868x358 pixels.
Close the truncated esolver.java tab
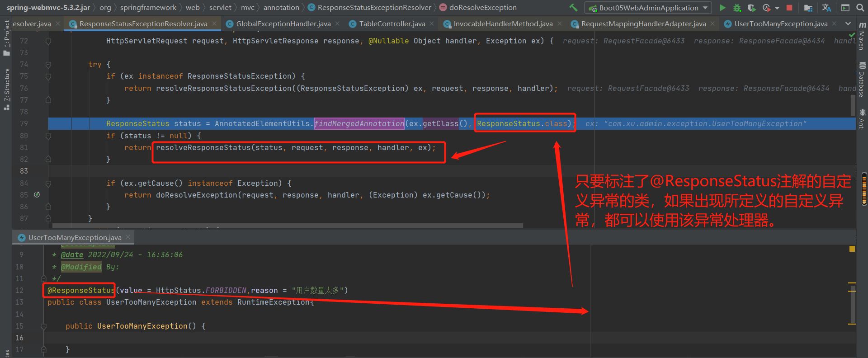pos(57,24)
